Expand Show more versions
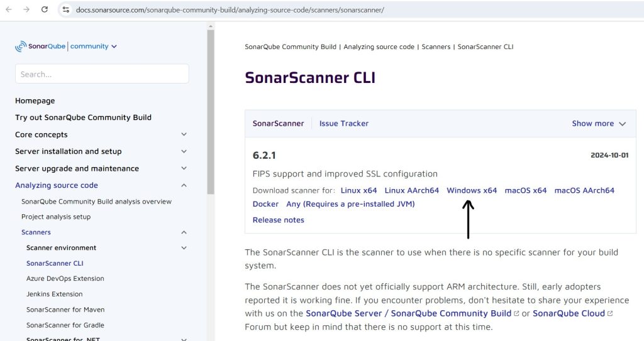Screen dimensions: 644x341 pyautogui.click(x=599, y=124)
